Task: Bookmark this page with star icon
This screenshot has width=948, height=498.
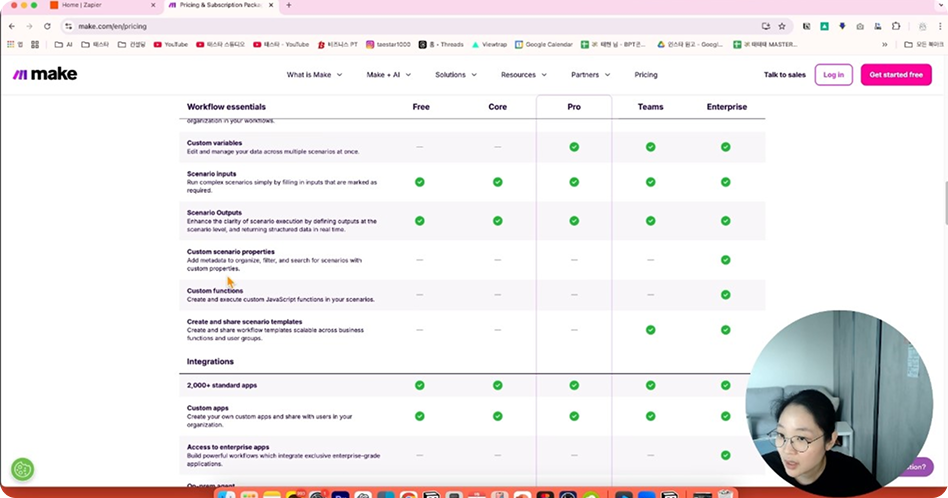Action: point(782,26)
